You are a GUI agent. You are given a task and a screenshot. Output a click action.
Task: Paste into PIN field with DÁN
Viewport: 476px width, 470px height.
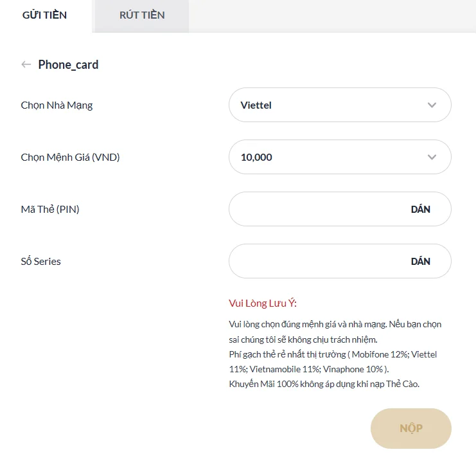click(x=421, y=209)
